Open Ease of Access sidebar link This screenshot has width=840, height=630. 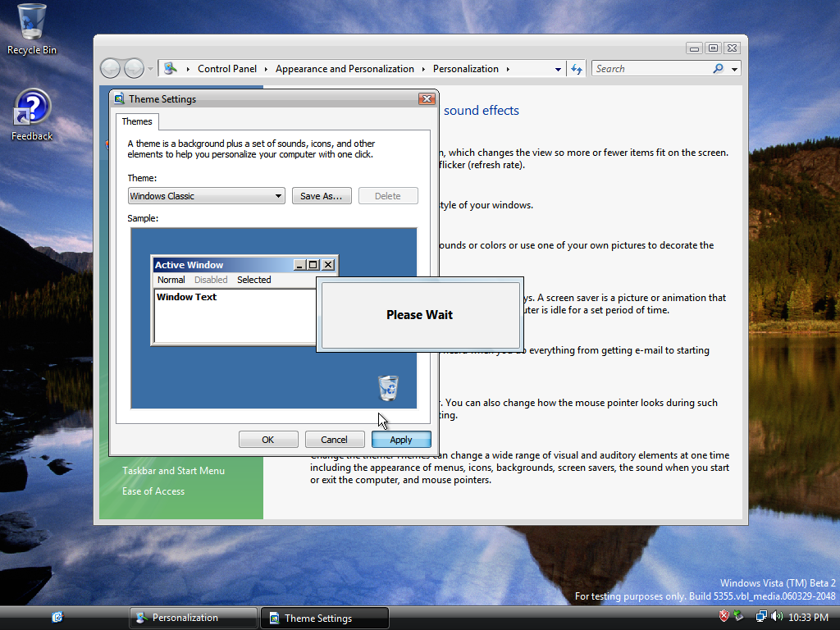pyautogui.click(x=153, y=491)
